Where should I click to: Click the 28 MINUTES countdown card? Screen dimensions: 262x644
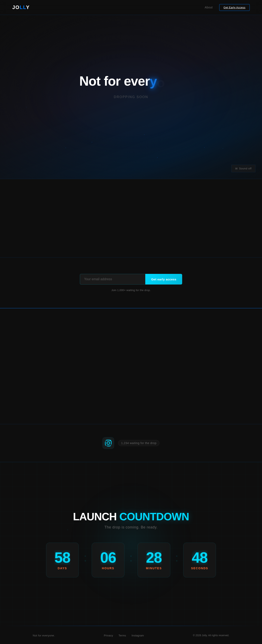point(154,560)
